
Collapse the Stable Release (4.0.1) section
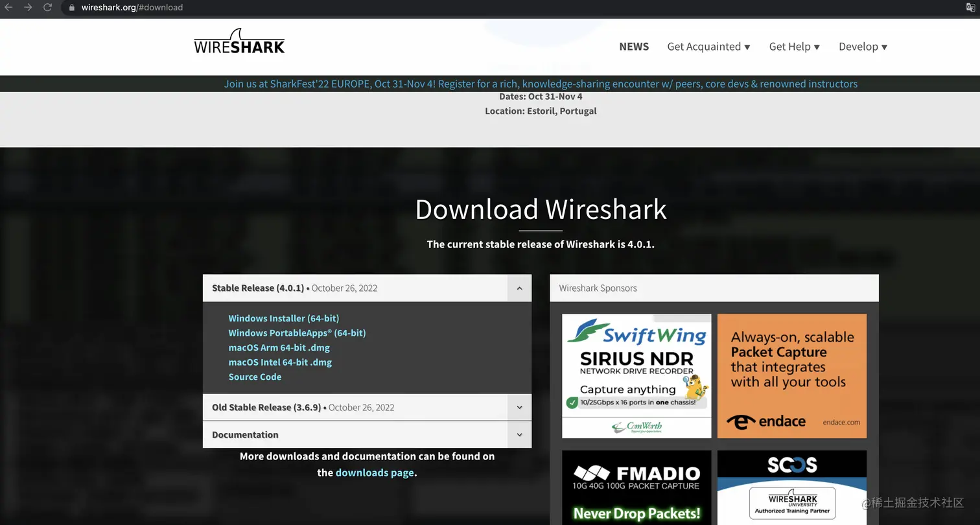[x=519, y=288]
